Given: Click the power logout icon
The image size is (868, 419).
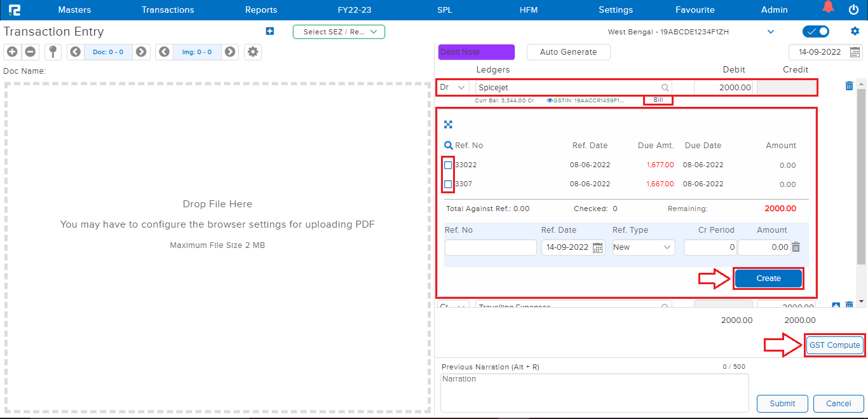Looking at the screenshot, I should 853,10.
